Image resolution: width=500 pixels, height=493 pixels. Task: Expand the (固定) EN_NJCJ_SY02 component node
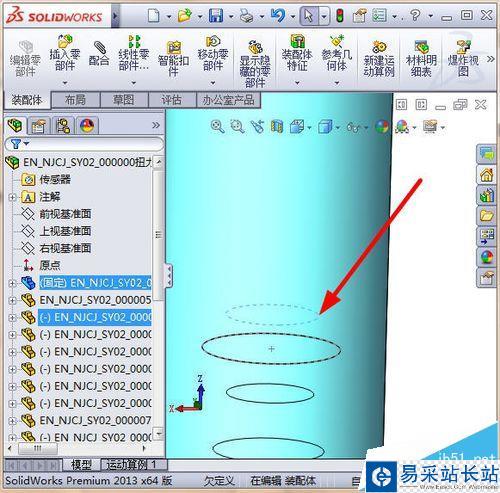click(12, 283)
